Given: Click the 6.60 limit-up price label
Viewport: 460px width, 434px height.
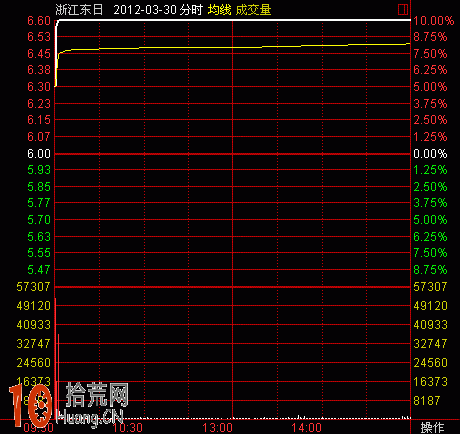Looking at the screenshot, I should pos(39,21).
